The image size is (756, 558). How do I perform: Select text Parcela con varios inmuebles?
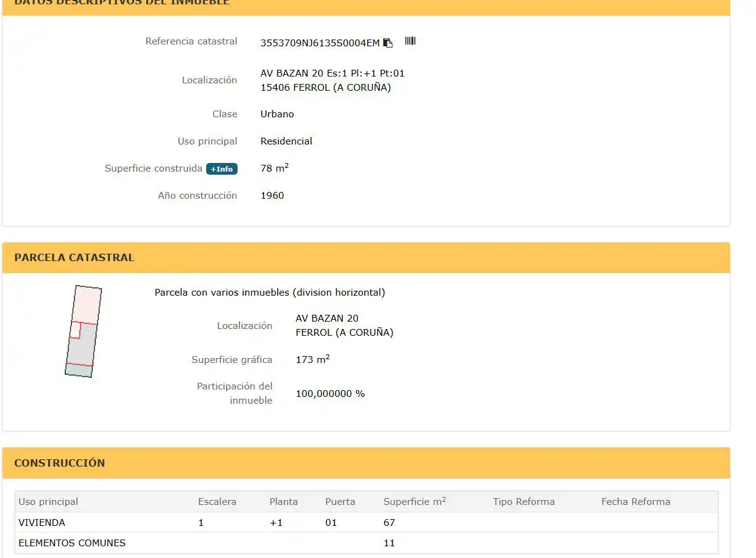point(222,293)
